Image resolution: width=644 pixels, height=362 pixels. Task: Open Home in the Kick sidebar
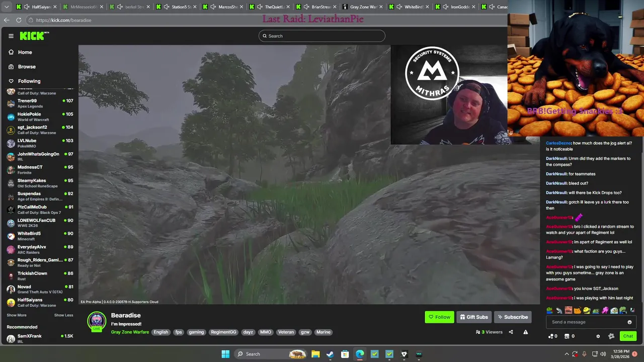pos(25,52)
